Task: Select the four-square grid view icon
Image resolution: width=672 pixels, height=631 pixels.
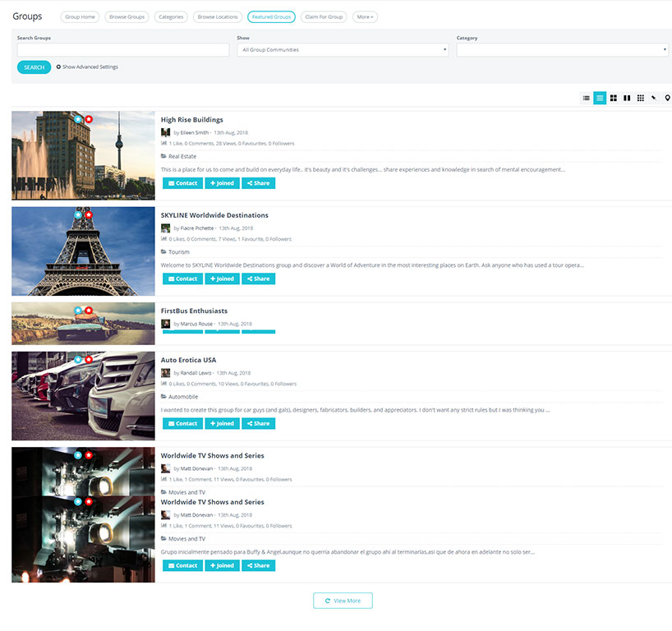Action: (613, 98)
